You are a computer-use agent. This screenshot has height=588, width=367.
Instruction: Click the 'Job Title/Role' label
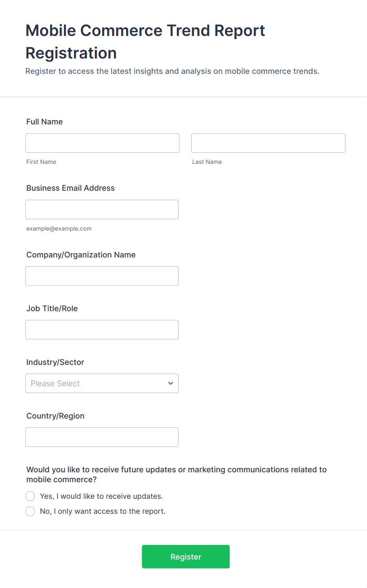tap(52, 308)
